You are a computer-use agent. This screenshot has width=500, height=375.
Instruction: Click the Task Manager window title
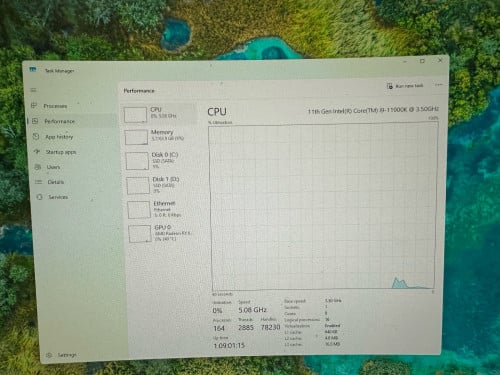[x=59, y=71]
